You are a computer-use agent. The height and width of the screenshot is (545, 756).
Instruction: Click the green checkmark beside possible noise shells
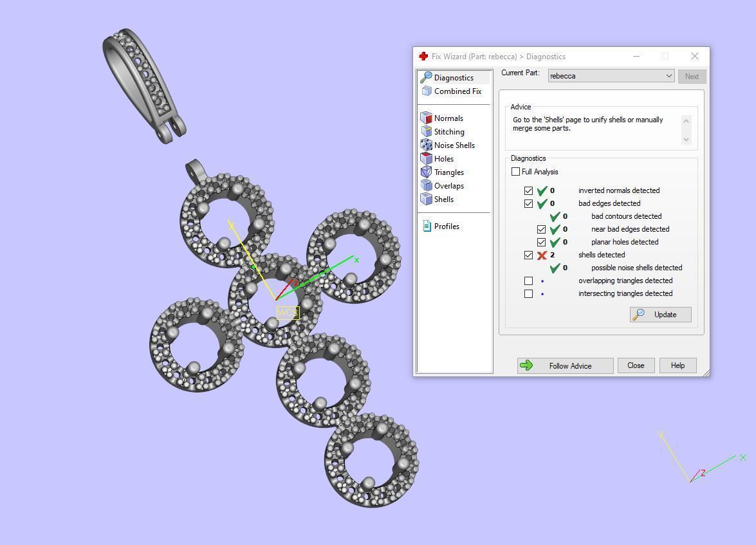[x=555, y=268]
